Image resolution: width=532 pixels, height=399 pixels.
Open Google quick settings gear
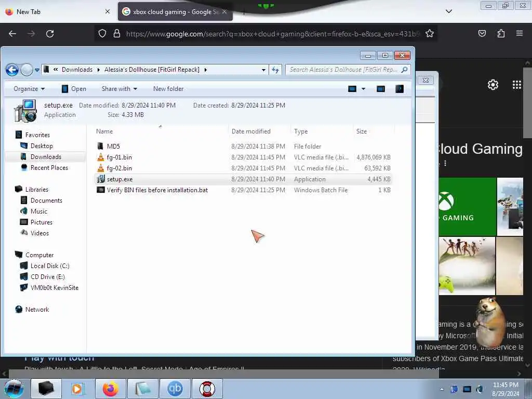[493, 85]
